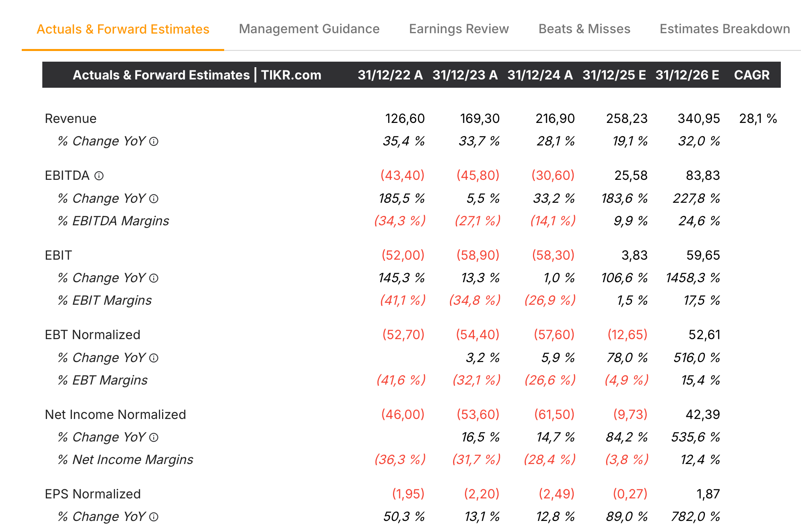Click info icon beside EBITDA % Change YoY
Viewport: 801px width, 532px height.
154,199
